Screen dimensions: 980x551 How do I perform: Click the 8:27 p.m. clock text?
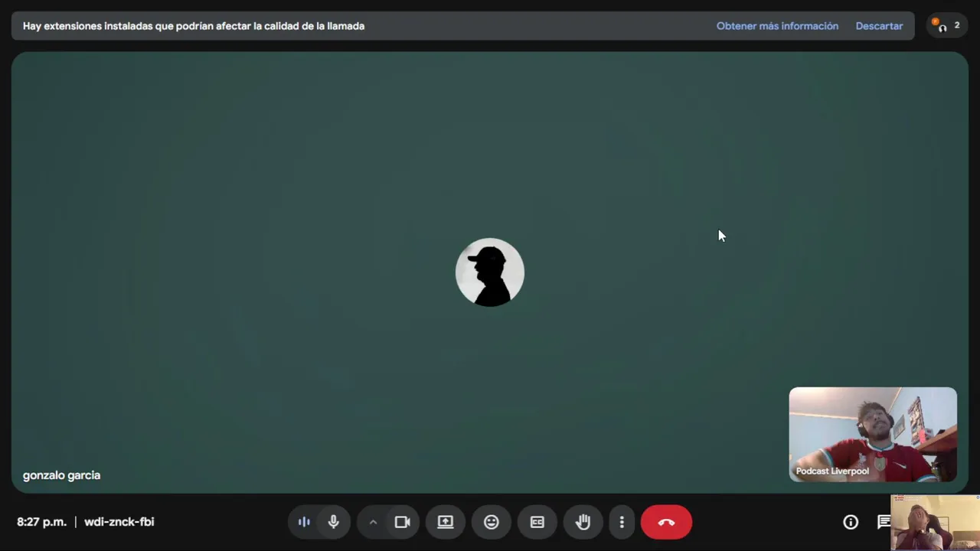coord(42,522)
